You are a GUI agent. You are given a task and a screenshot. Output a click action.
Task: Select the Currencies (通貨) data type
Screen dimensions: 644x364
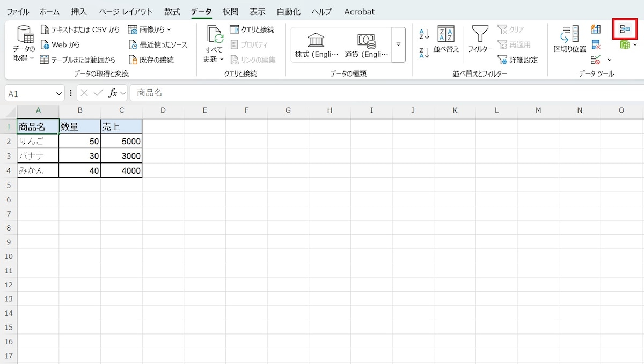point(366,45)
